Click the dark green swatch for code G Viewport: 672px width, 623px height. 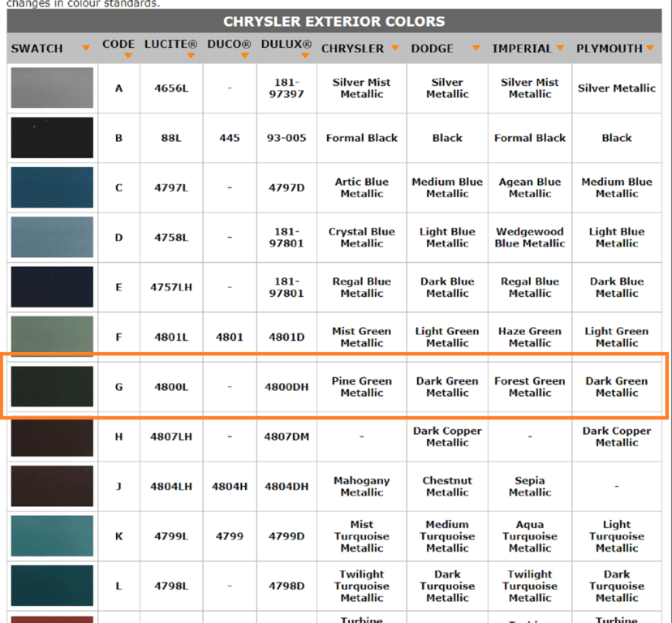pos(52,387)
